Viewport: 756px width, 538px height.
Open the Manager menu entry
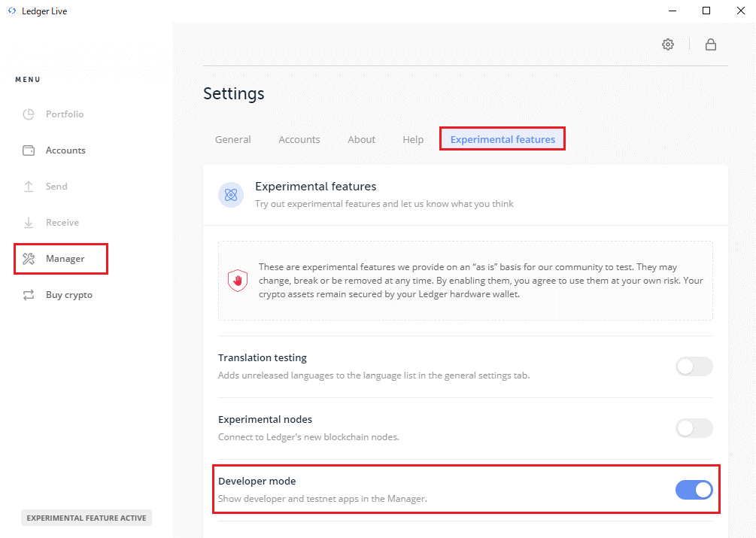click(65, 259)
